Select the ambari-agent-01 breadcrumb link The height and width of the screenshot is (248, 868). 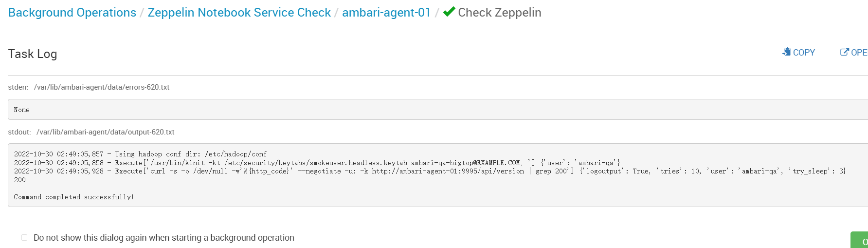pyautogui.click(x=386, y=13)
